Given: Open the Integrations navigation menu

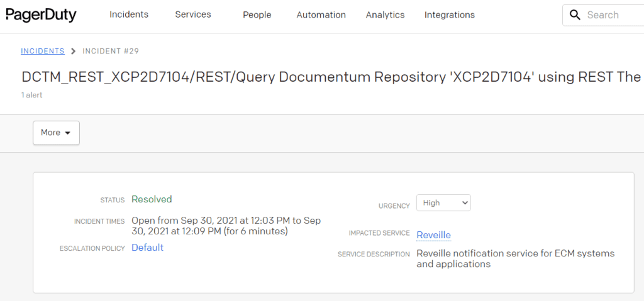Looking at the screenshot, I should (450, 15).
